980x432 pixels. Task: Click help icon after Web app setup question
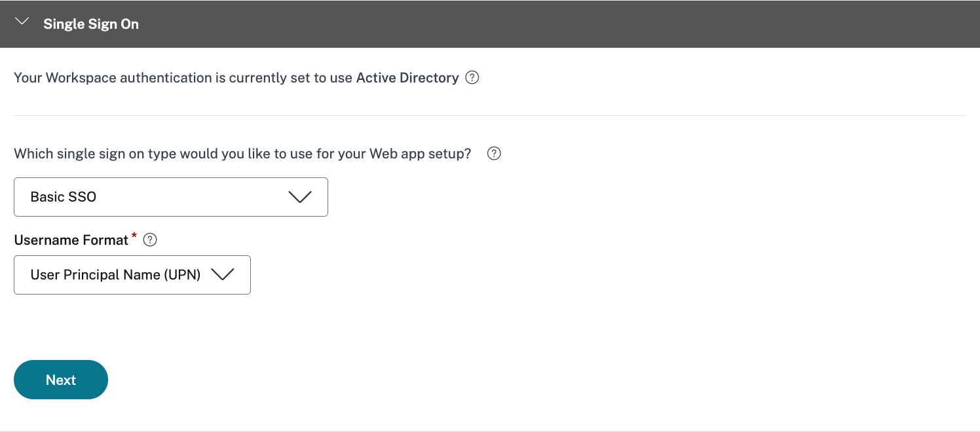tap(495, 154)
